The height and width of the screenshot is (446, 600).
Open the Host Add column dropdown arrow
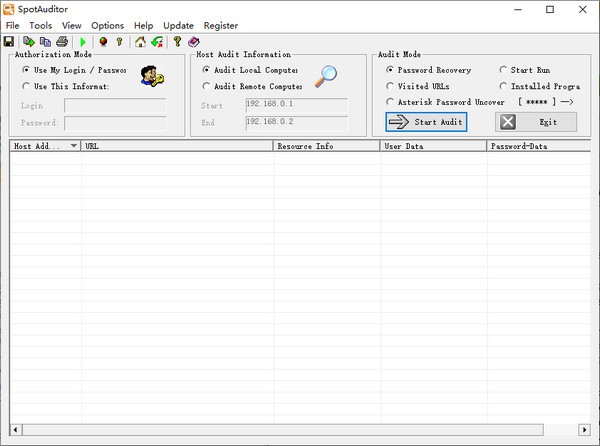coord(73,146)
